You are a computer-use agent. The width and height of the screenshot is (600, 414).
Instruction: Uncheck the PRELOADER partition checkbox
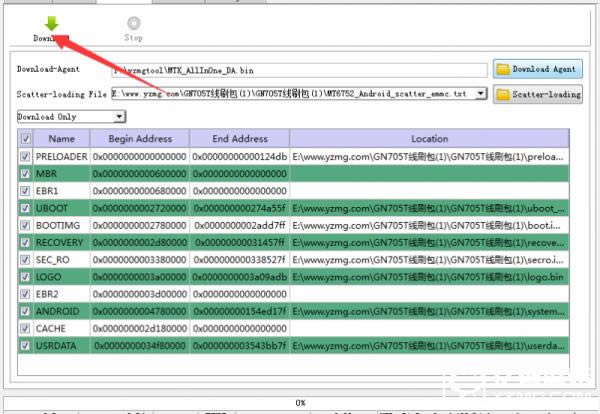(x=25, y=157)
